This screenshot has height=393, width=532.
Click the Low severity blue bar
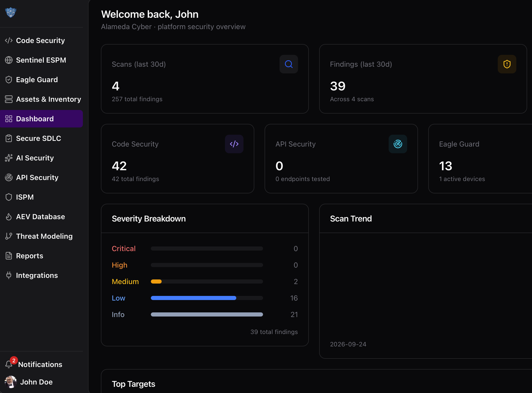coord(194,298)
